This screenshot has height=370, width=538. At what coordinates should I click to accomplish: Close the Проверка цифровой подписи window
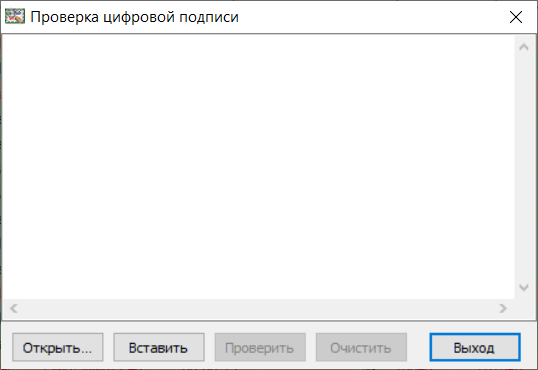516,17
